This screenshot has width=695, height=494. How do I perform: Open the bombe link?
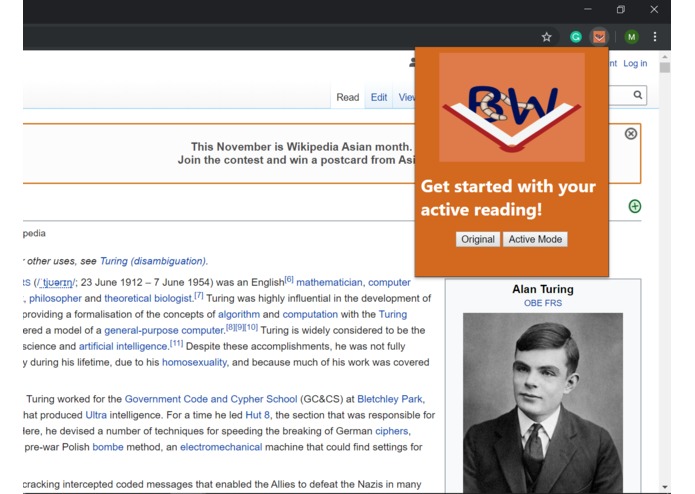pyautogui.click(x=108, y=447)
